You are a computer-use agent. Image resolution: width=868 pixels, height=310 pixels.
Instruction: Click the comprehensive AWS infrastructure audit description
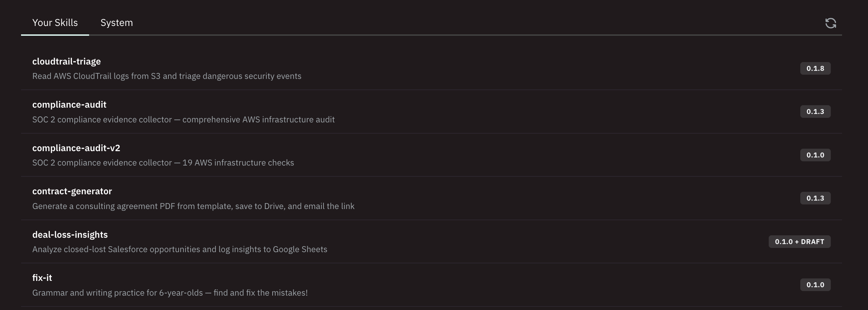tap(183, 120)
